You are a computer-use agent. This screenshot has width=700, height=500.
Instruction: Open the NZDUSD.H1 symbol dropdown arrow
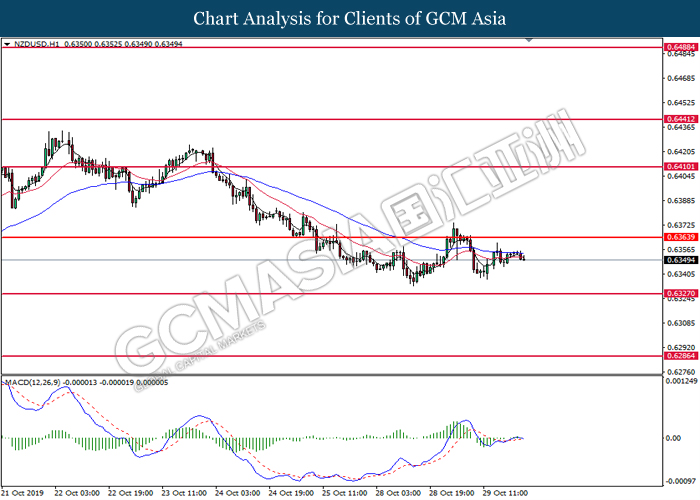[x=7, y=44]
